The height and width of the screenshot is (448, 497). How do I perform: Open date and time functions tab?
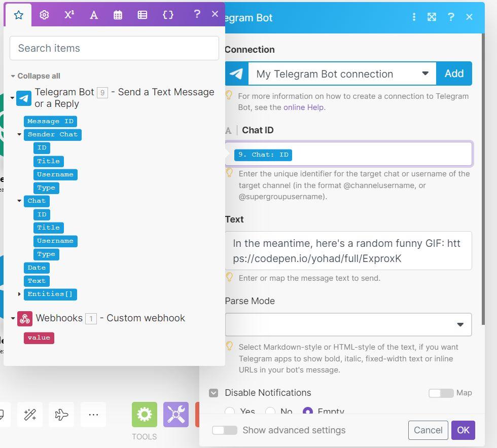click(118, 15)
